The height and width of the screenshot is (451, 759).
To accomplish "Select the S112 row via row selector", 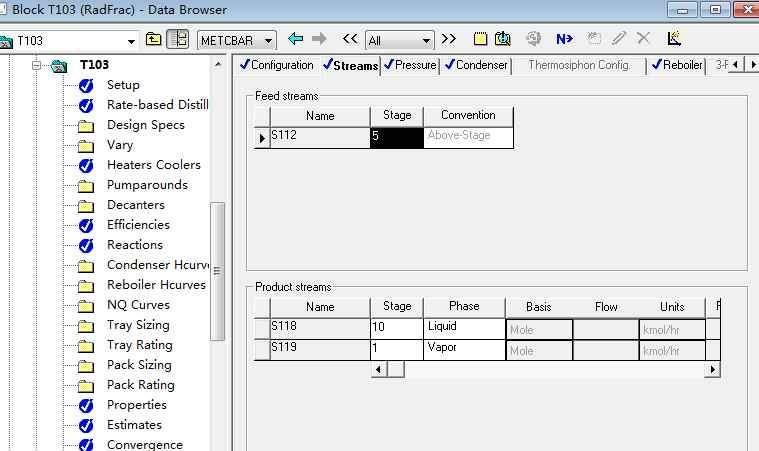I will click(x=262, y=138).
